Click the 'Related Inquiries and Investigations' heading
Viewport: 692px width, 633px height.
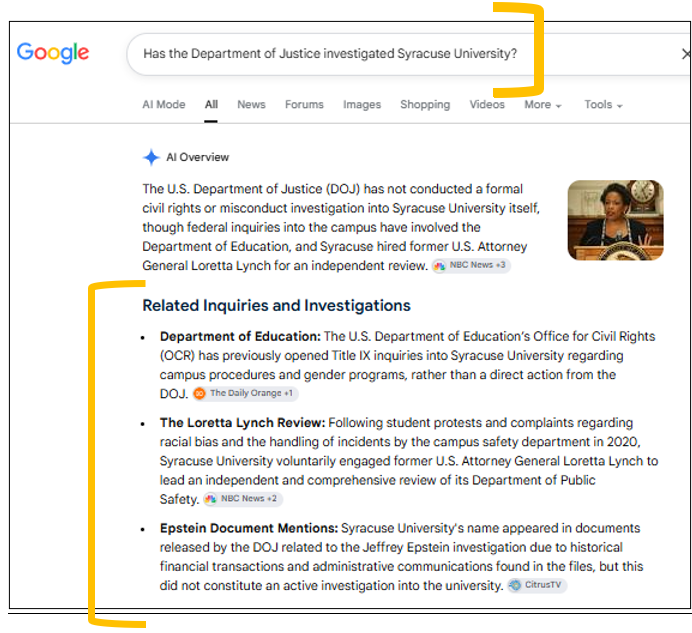(x=276, y=305)
